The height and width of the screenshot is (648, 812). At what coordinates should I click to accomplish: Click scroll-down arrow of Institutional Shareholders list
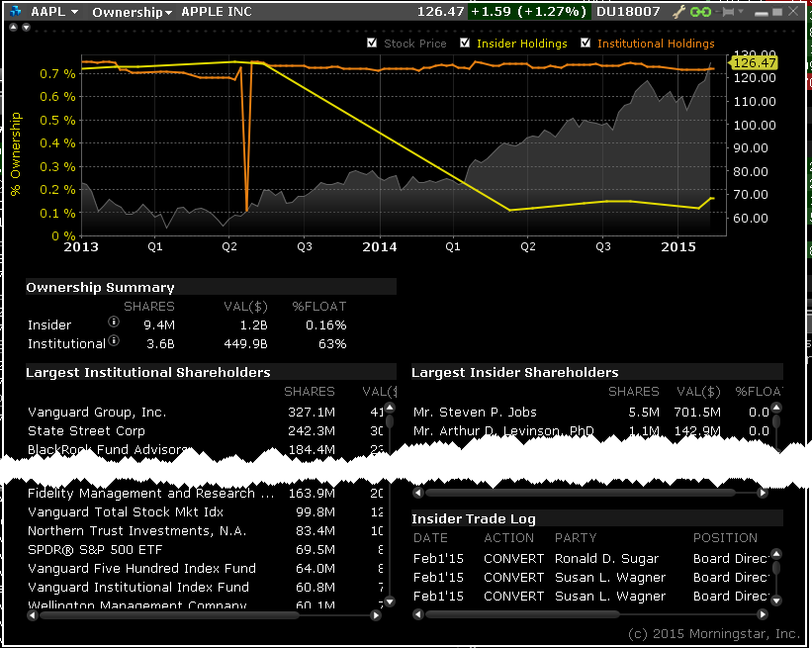point(390,602)
